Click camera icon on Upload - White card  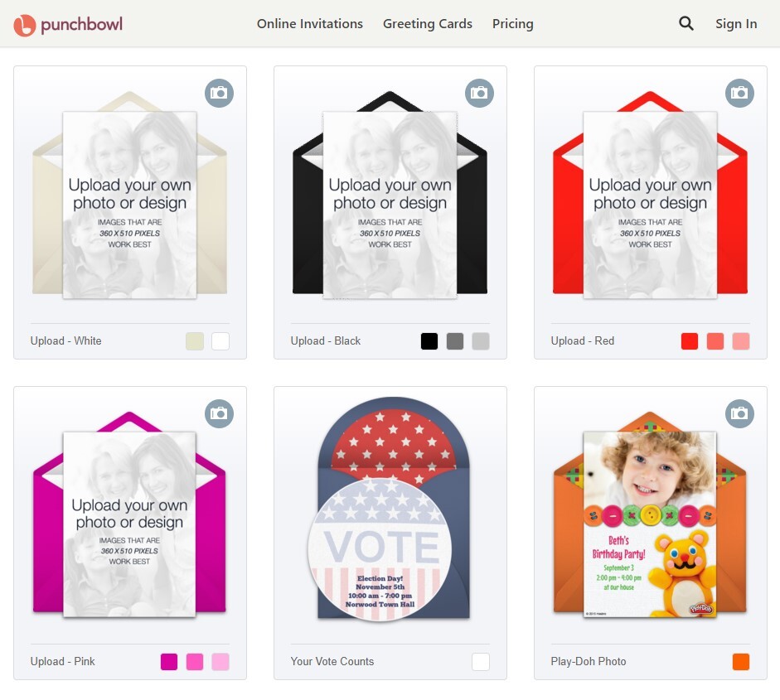point(219,93)
